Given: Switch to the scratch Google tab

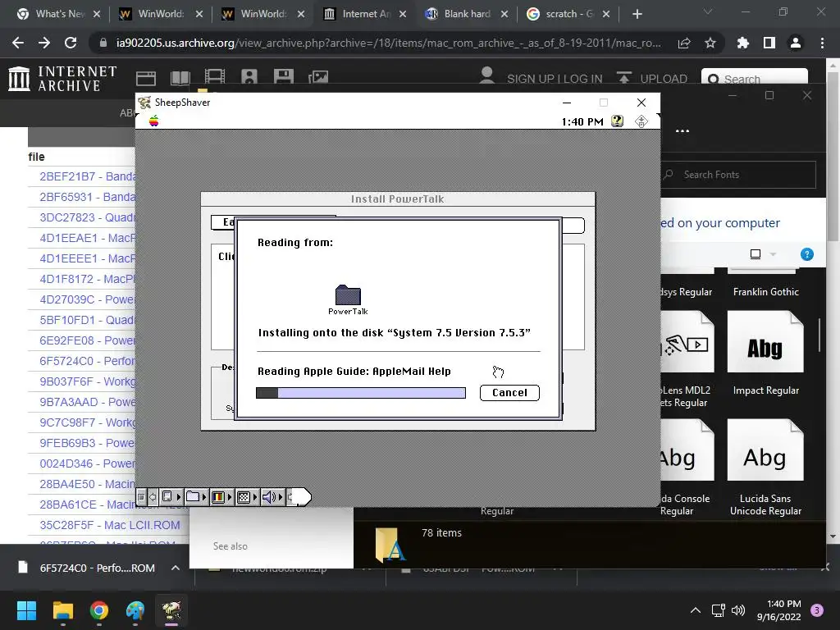Looking at the screenshot, I should click(568, 14).
